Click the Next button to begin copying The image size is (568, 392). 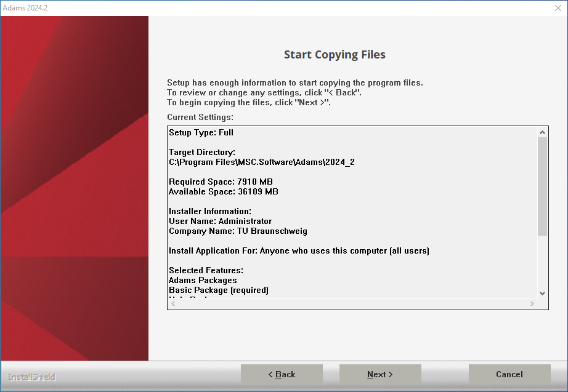[x=380, y=374]
